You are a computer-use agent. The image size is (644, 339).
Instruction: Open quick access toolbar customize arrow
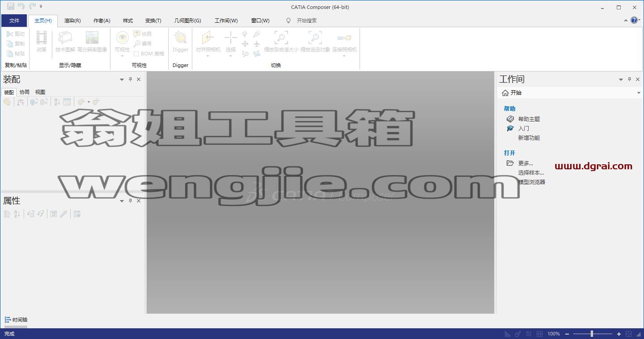41,7
